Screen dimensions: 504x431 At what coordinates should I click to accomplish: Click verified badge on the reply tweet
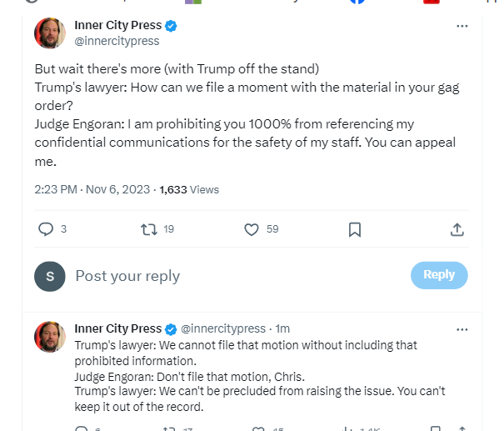click(171, 329)
